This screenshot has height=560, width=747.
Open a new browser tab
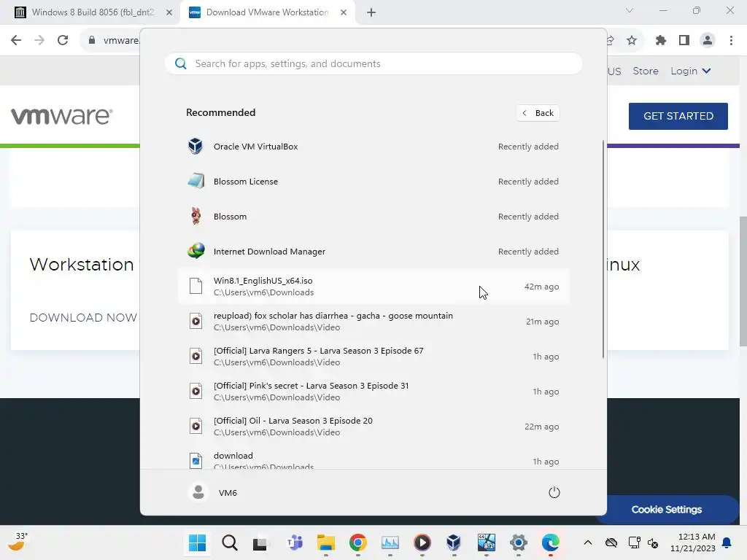[371, 12]
